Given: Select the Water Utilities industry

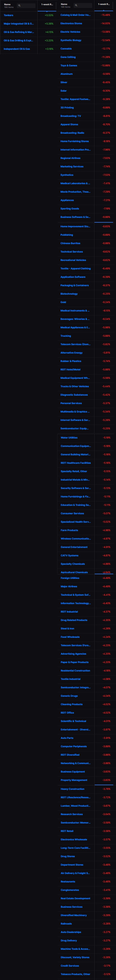Looking at the screenshot, I should click(69, 438).
